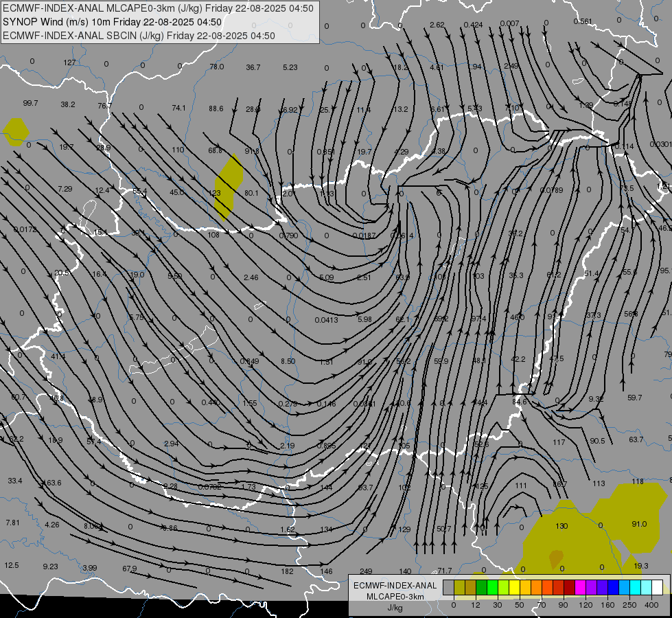Select the map value 2.46
Screen dimensions: 672x618
click(251, 277)
